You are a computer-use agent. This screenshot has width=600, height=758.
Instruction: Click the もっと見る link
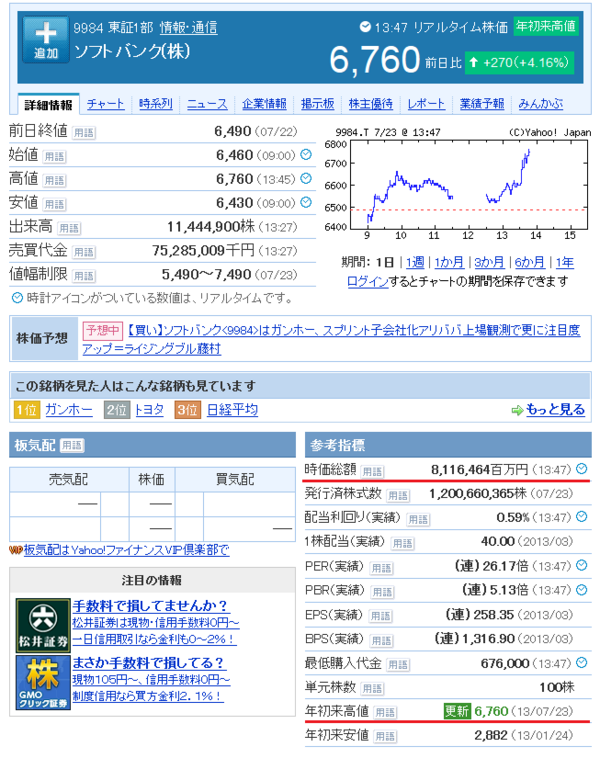click(555, 409)
